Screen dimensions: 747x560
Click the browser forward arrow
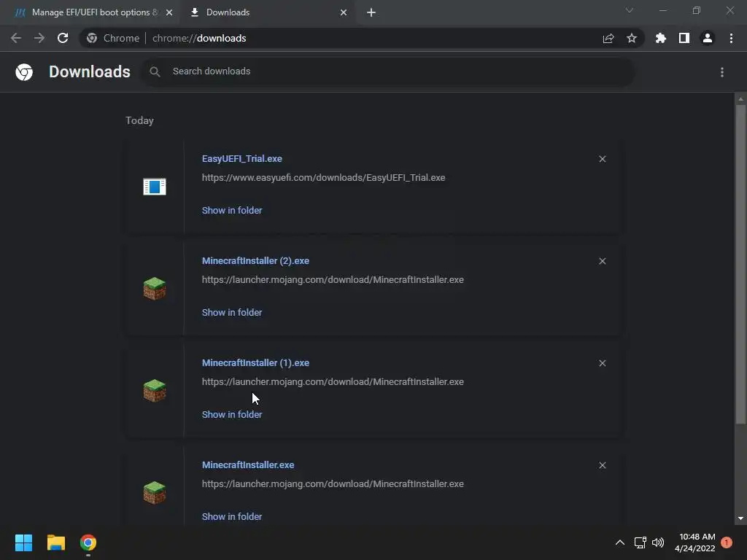[39, 38]
